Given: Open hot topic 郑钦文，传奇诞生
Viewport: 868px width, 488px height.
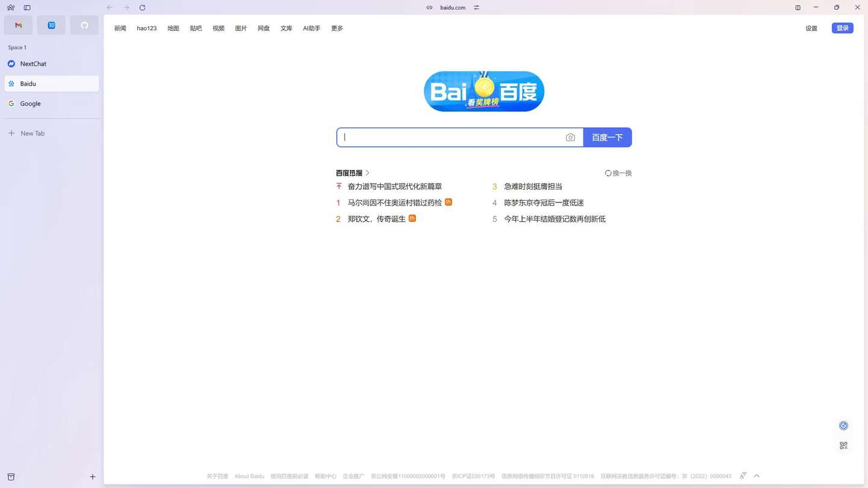Looking at the screenshot, I should click(377, 219).
